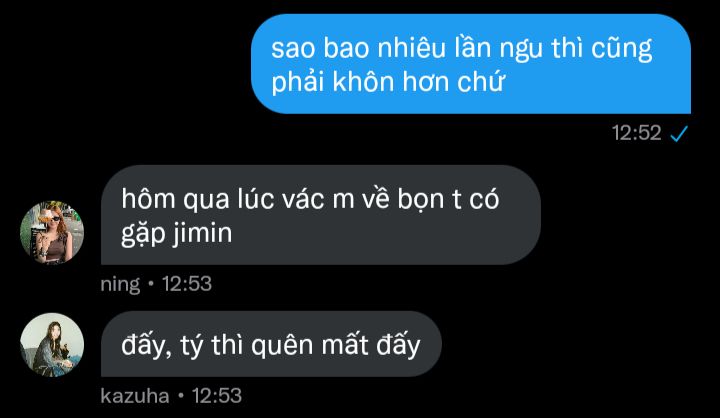The width and height of the screenshot is (720, 418).
Task: Click the blue sent-message checkmark icon
Action: pyautogui.click(x=679, y=134)
